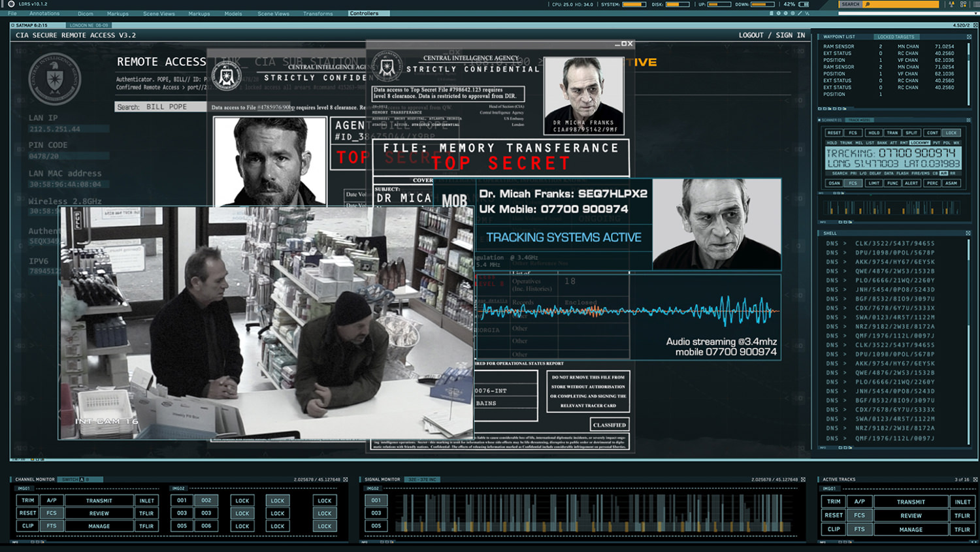Image resolution: width=980 pixels, height=552 pixels.
Task: Click REVIEW in the Active Tracks panel
Action: pos(911,515)
